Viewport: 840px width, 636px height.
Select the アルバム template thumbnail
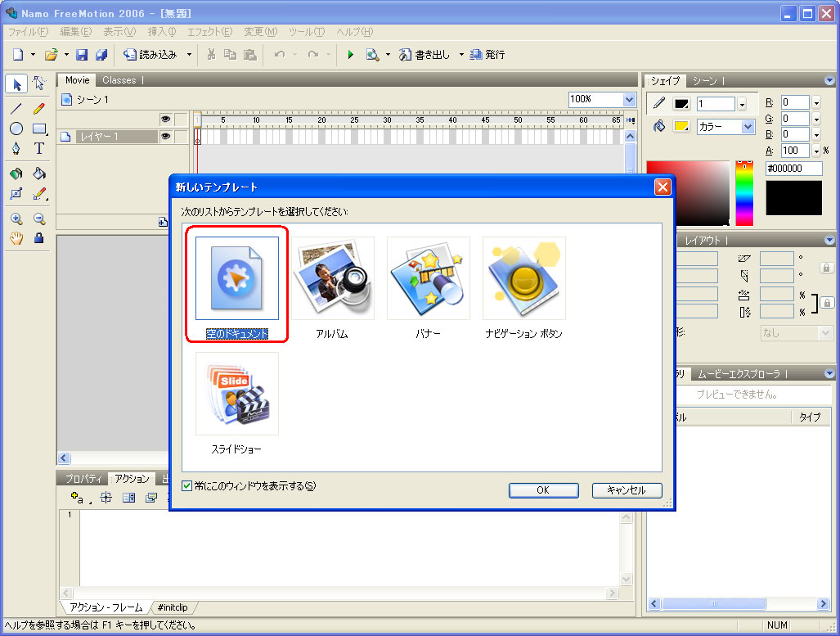(332, 277)
